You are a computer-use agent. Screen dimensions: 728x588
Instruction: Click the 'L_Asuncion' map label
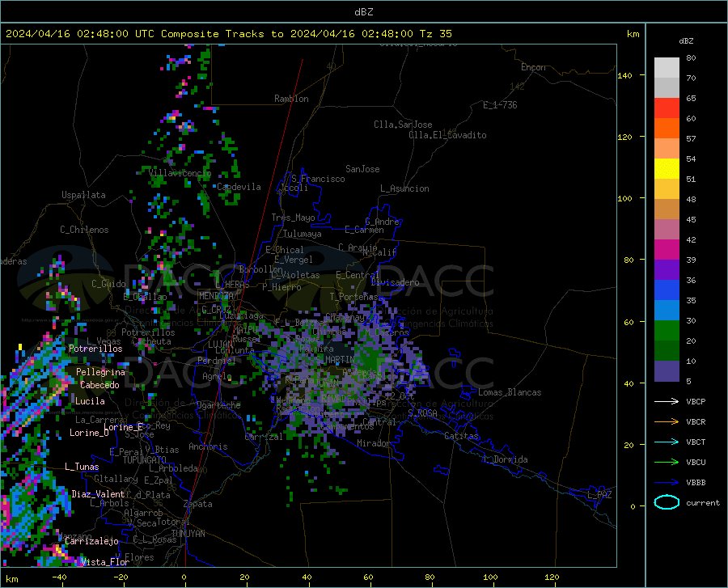[404, 188]
